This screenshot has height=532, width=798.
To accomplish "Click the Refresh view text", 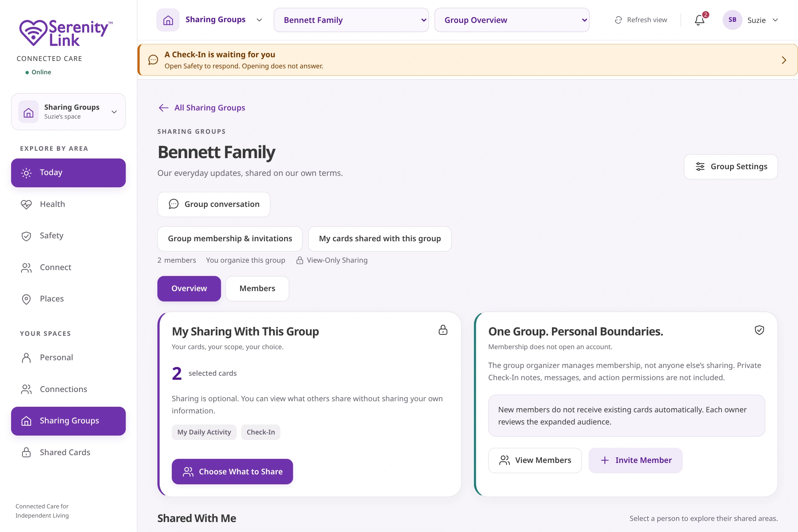I will tap(647, 20).
